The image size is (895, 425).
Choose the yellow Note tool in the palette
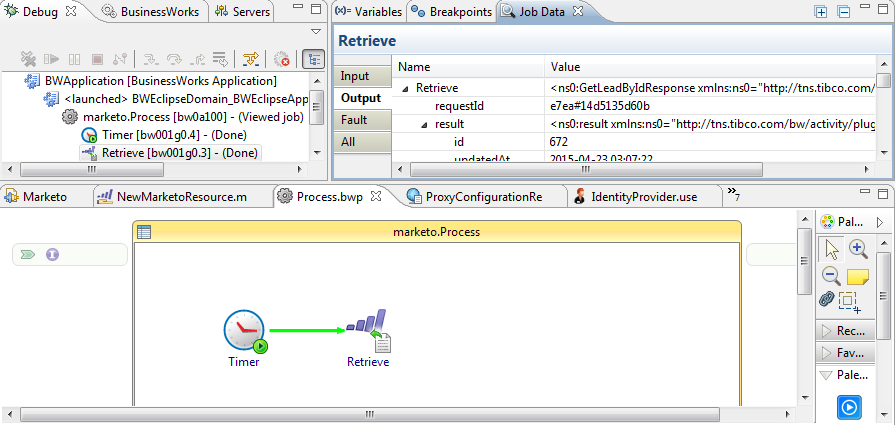(858, 277)
